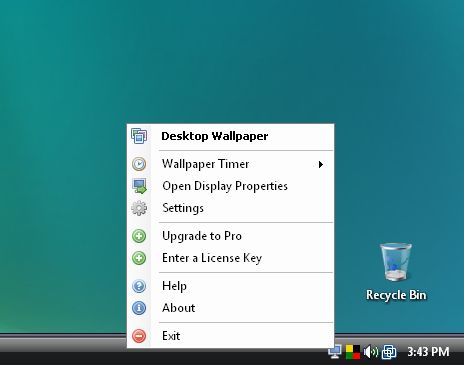
Task: Click the green plus icon beside Enter a License Key
Action: (x=139, y=258)
